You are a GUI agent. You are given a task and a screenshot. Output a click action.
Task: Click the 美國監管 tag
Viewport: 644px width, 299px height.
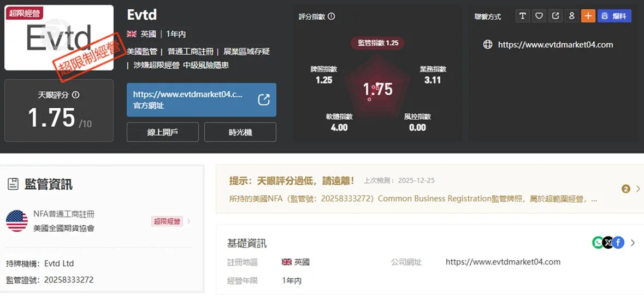[142, 52]
